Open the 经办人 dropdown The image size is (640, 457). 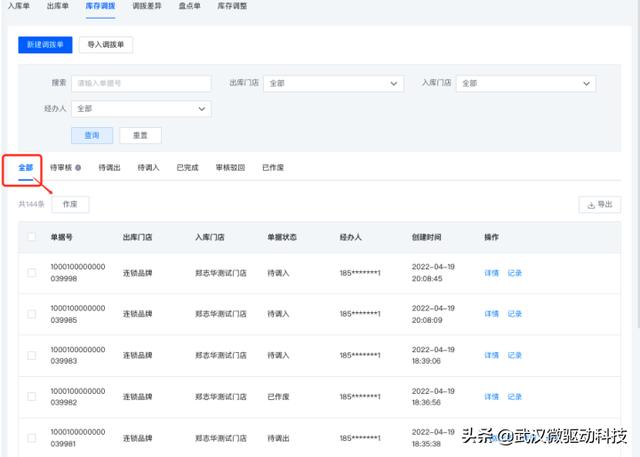click(141, 108)
